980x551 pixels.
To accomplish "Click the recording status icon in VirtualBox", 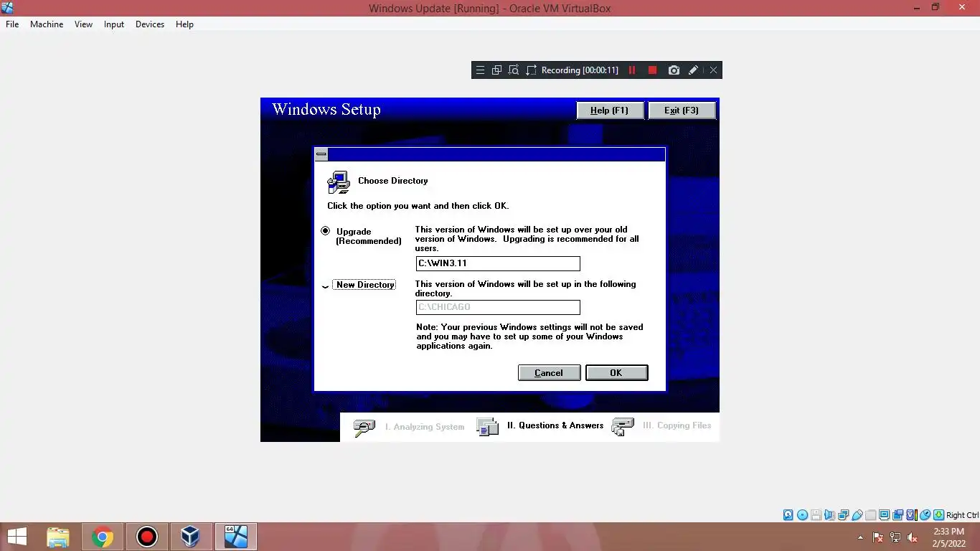I will point(897,515).
